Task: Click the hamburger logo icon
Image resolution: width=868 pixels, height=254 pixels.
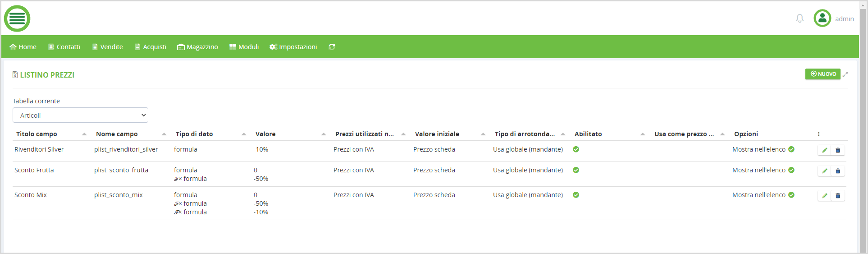Action: [17, 18]
